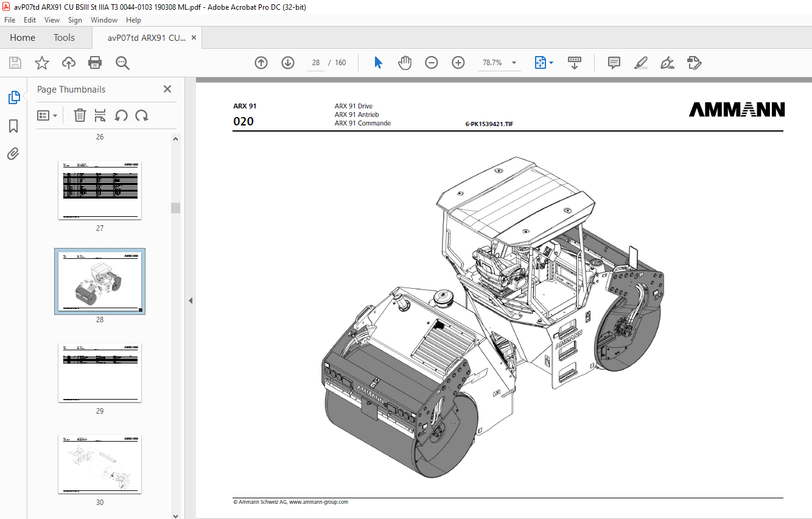Zoom out with the minus icon
This screenshot has width=812, height=519.
(x=432, y=63)
